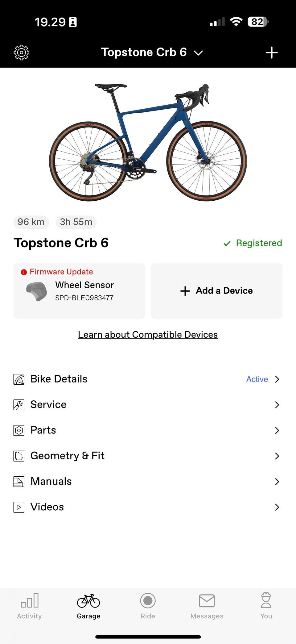The height and width of the screenshot is (644, 296).
Task: Tap the blue Topstone bike image
Action: (148, 142)
